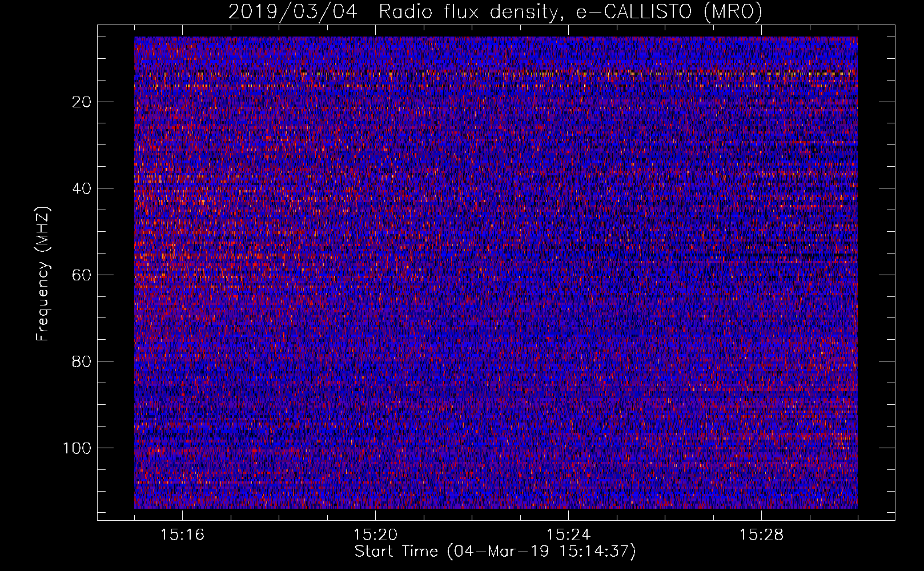Click the 'Start Time (04-Mar-19 15:14:37)' label
Image resolution: width=924 pixels, height=571 pixels.
(495, 552)
